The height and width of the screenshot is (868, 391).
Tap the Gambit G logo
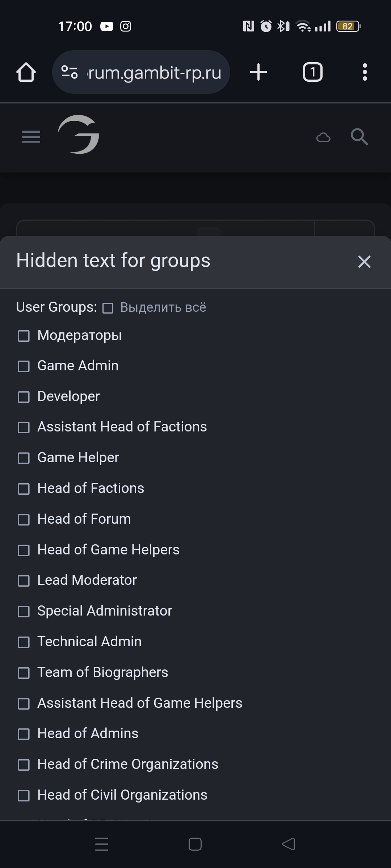tap(79, 135)
